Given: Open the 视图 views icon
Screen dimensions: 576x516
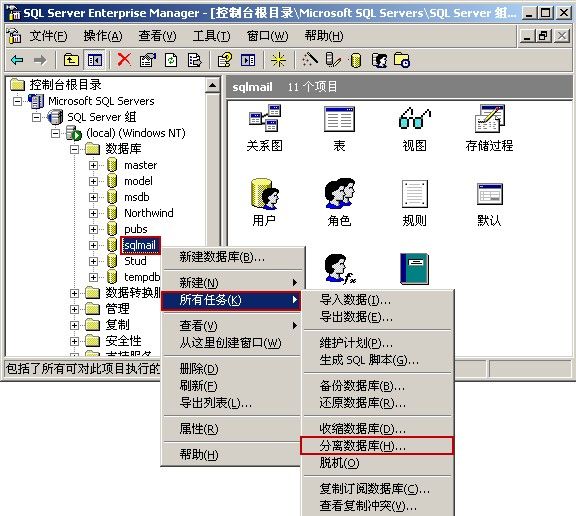Looking at the screenshot, I should point(415,118).
